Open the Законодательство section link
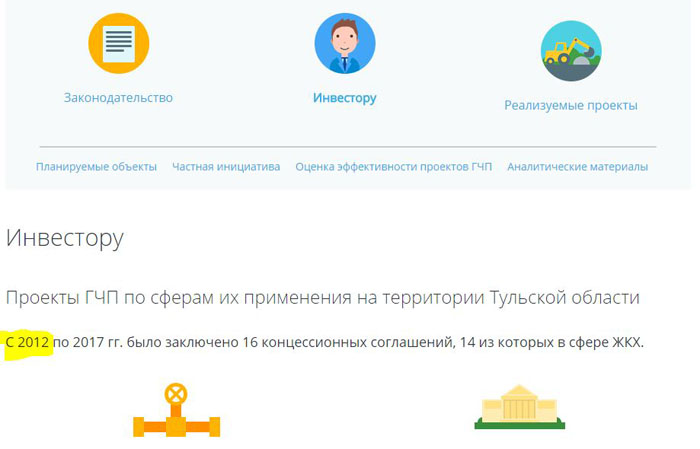 [118, 98]
